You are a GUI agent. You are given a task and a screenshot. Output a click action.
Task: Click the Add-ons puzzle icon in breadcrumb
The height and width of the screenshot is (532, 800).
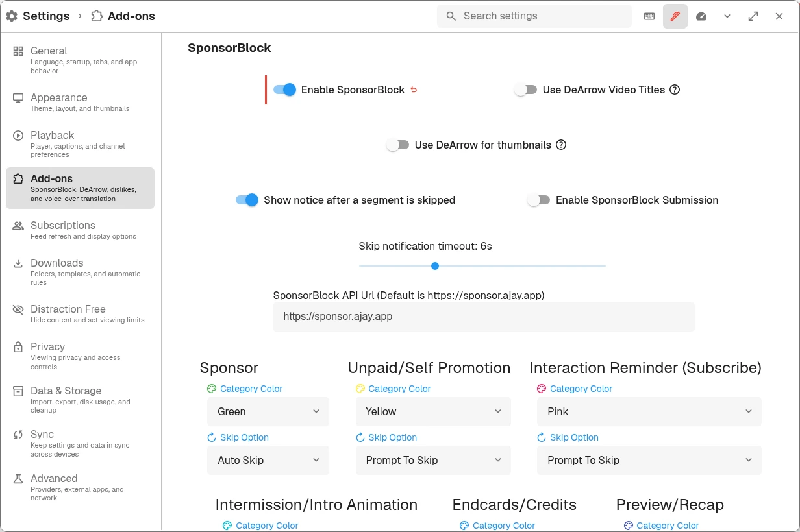97,16
